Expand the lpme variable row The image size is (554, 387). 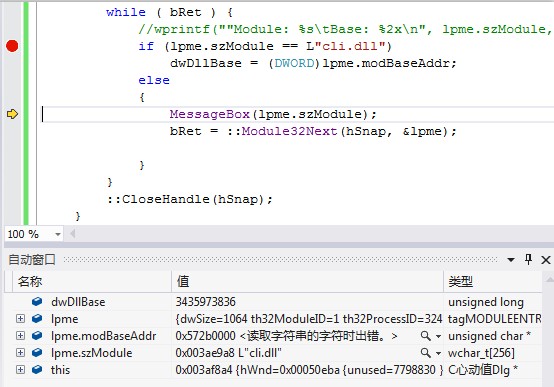click(20, 319)
